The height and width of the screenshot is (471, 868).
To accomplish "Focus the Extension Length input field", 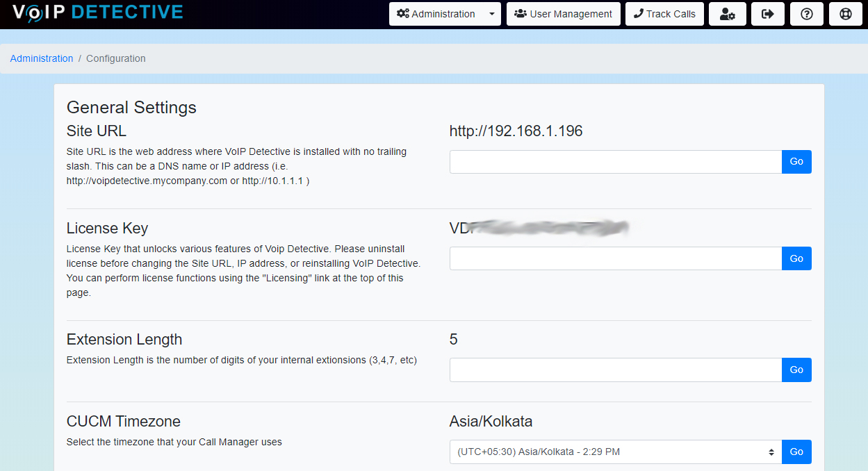I will [x=616, y=370].
